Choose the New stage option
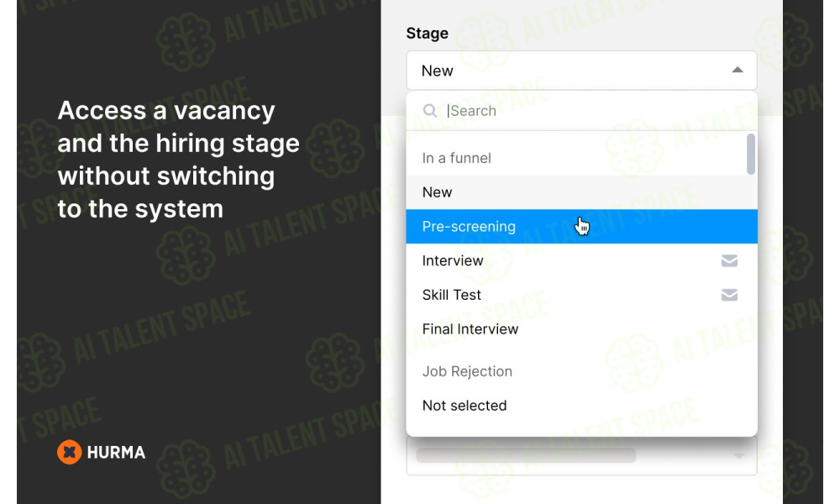Viewport: 840px width, 504px height. pos(582,192)
